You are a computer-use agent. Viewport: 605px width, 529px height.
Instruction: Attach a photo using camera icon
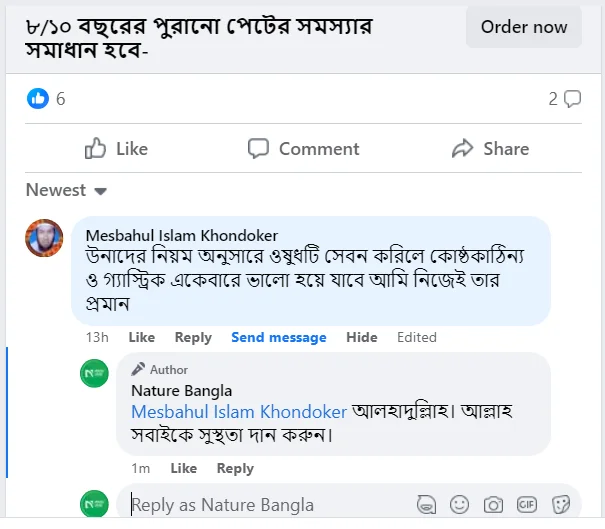(x=493, y=504)
